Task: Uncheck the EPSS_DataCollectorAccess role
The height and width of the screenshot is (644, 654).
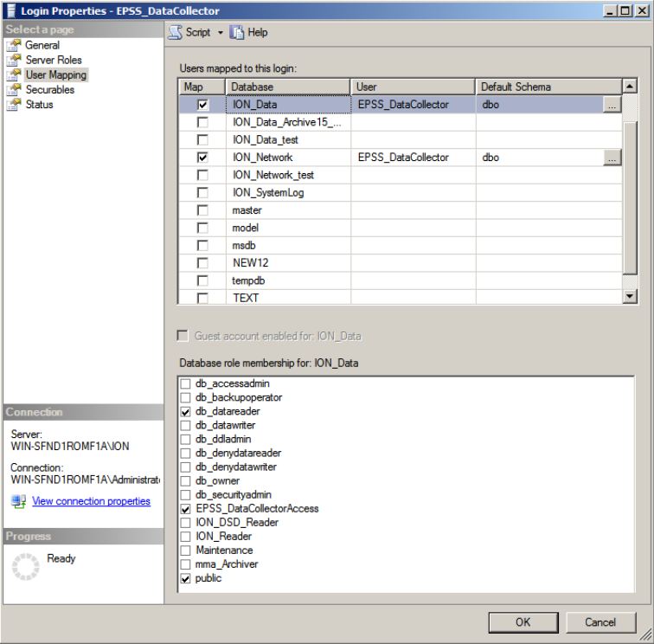Action: click(x=186, y=509)
